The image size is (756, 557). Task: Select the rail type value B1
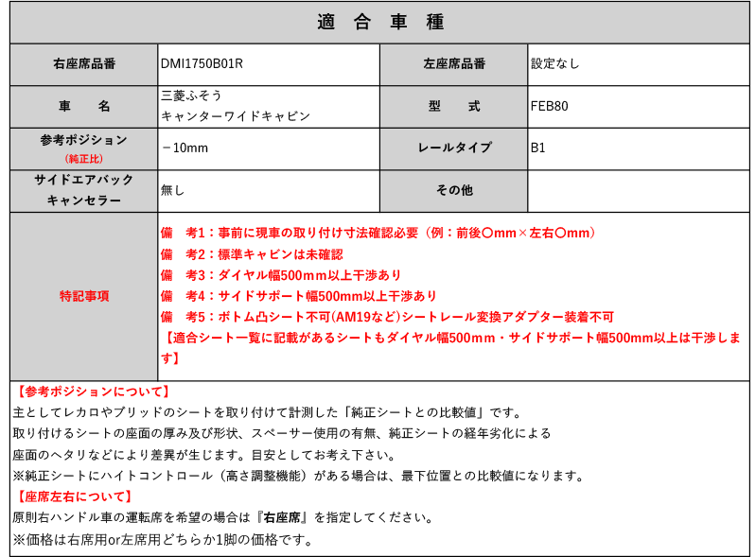point(538,148)
